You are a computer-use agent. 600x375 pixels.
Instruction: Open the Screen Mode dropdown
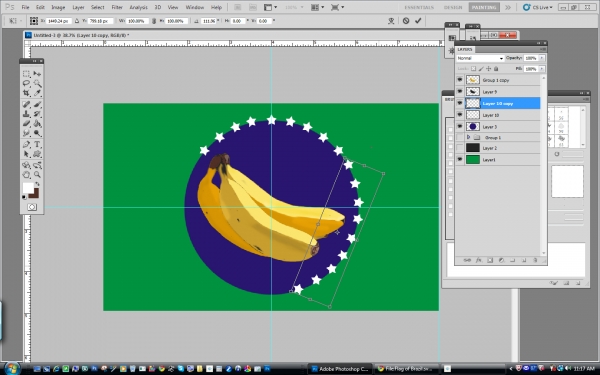(337, 7)
